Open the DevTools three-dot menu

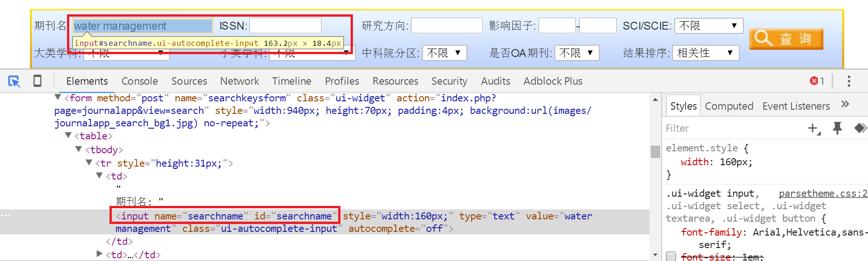[849, 81]
